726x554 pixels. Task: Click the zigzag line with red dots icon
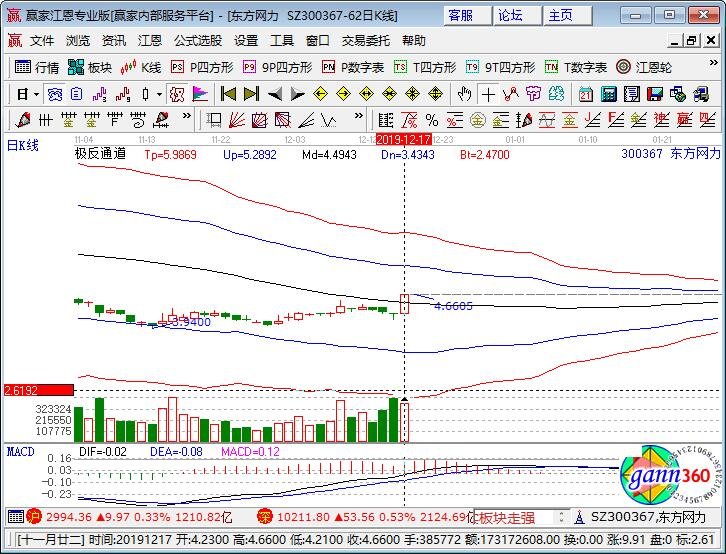511,94
